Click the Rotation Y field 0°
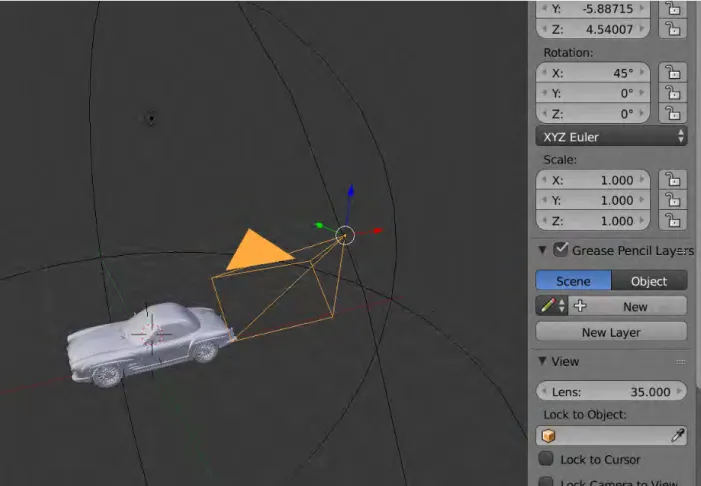This screenshot has width=701, height=486. coord(593,93)
